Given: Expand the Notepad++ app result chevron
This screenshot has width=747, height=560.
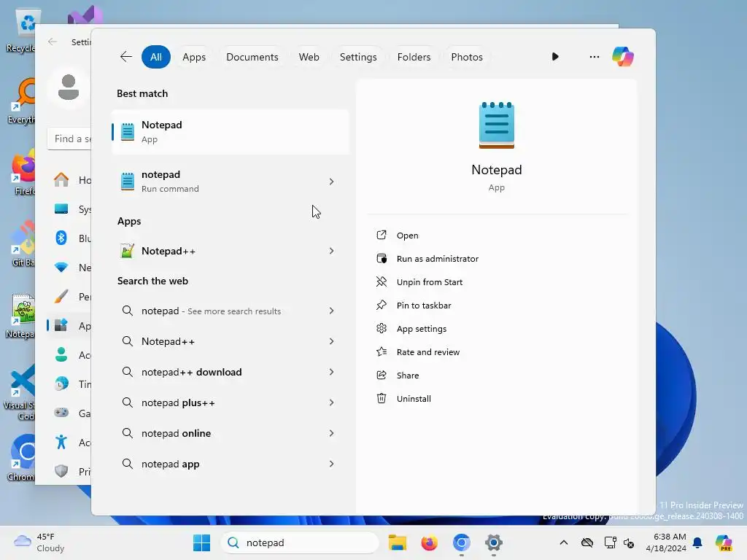Looking at the screenshot, I should (331, 251).
